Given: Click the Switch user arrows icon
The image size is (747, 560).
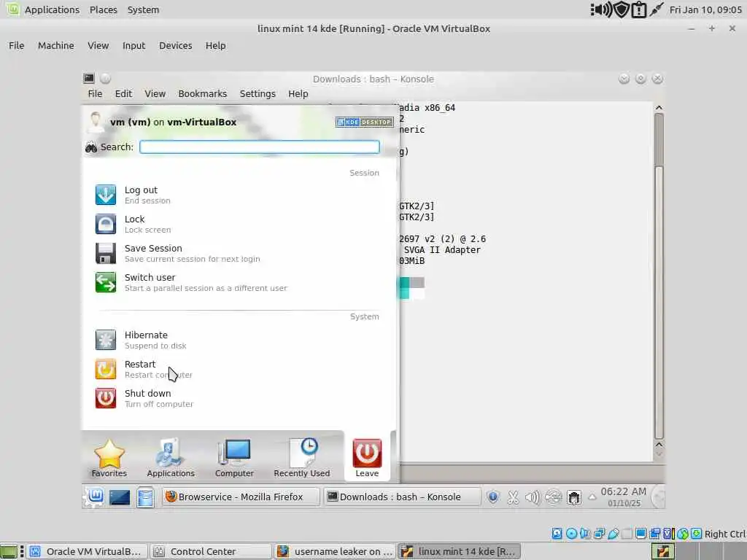Looking at the screenshot, I should point(105,282).
